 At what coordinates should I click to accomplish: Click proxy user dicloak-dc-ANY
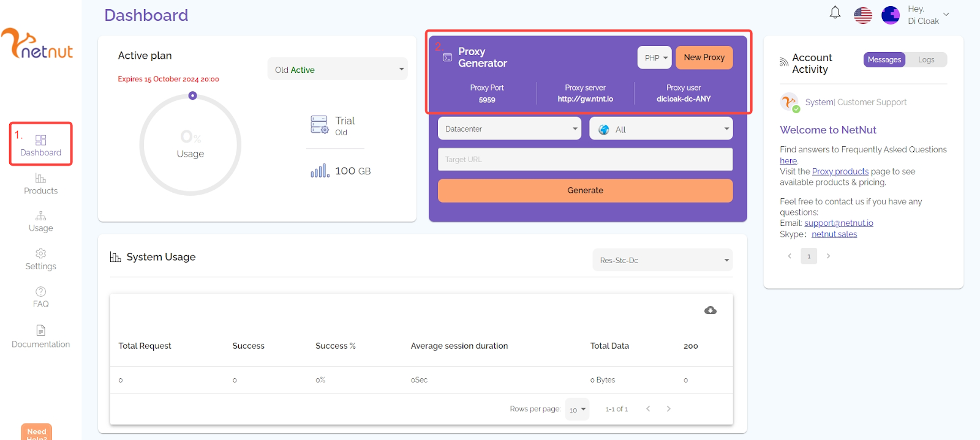pos(684,99)
